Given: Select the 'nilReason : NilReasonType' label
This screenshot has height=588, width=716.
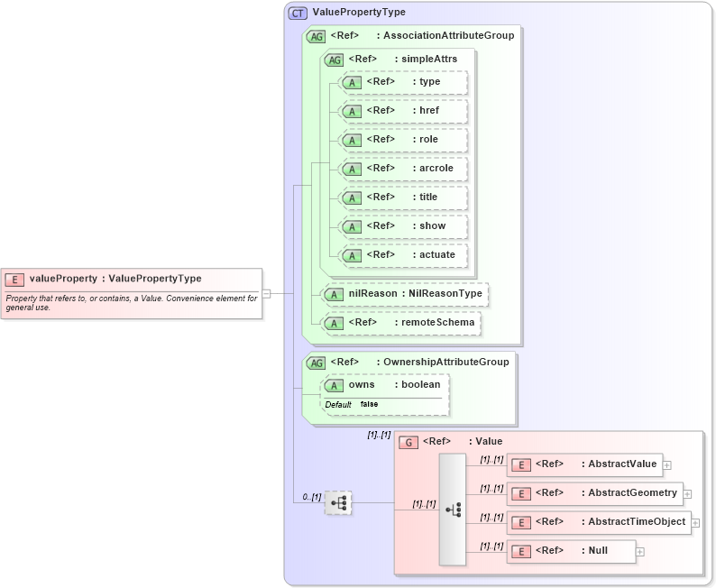Looking at the screenshot, I should click(x=416, y=293).
